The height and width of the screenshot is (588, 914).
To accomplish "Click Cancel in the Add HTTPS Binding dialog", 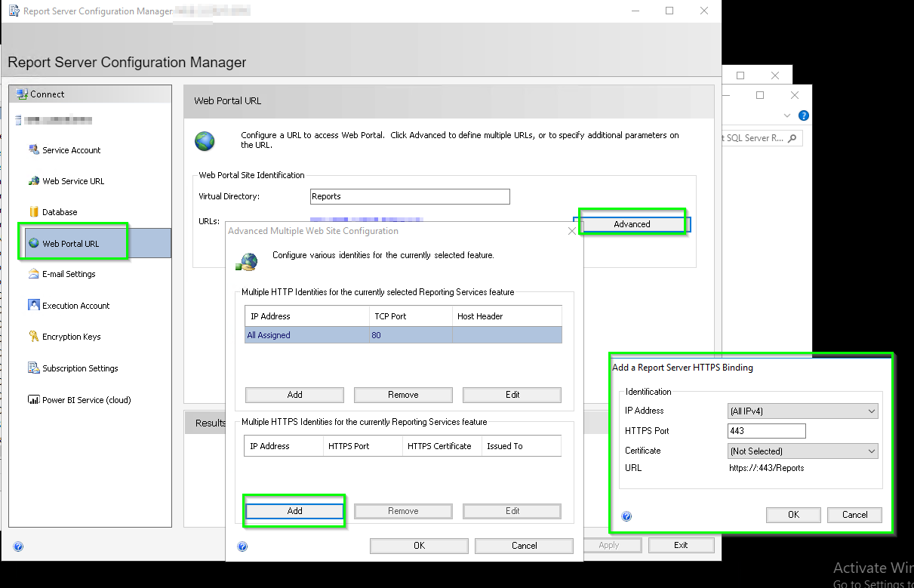I will (854, 515).
